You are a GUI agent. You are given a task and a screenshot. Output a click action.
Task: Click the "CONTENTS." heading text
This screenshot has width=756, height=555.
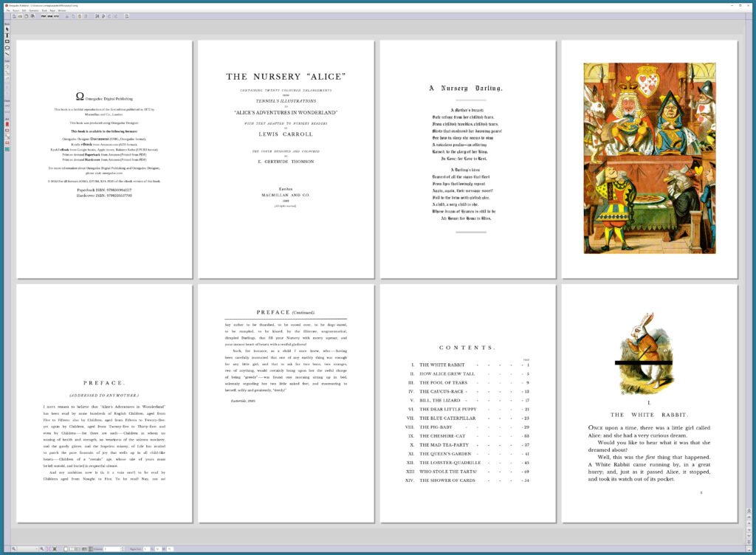[x=467, y=348]
